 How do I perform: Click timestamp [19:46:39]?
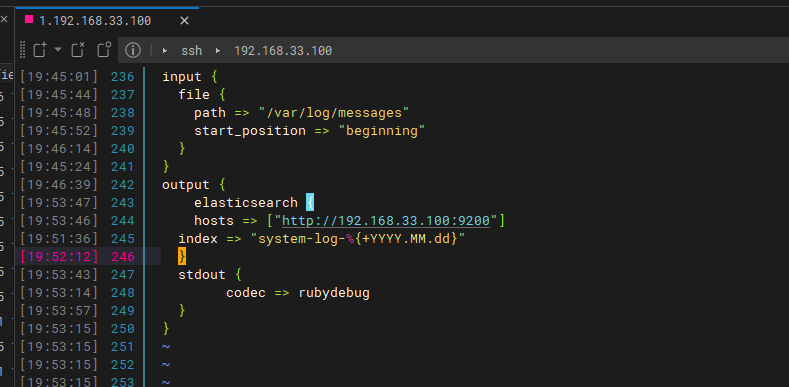tap(58, 185)
